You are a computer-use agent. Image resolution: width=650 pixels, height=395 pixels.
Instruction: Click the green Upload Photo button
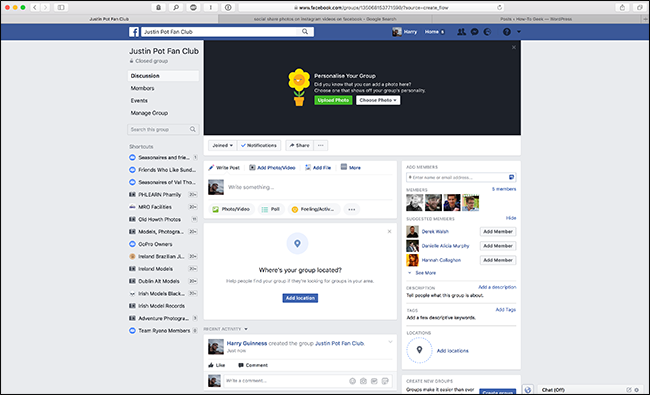point(333,100)
